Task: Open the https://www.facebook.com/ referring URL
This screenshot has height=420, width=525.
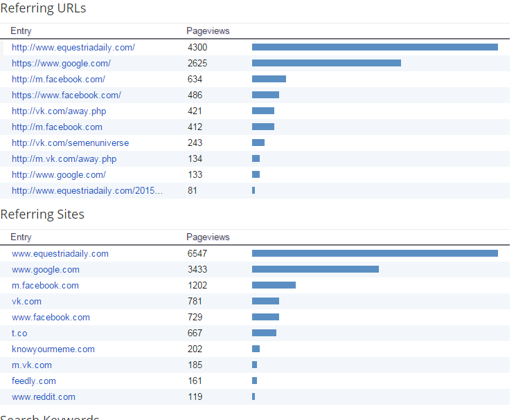Action: [66, 95]
